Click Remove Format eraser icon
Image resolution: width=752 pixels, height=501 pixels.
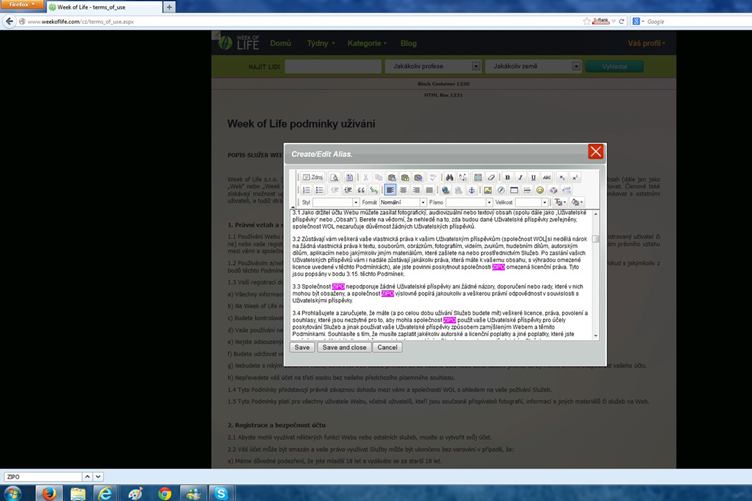491,177
